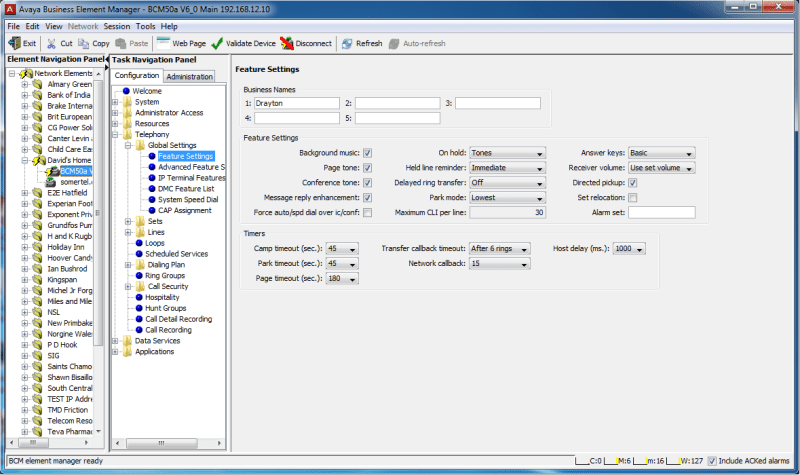Click the Validate Device checkmark icon
800x475 pixels.
click(x=217, y=43)
